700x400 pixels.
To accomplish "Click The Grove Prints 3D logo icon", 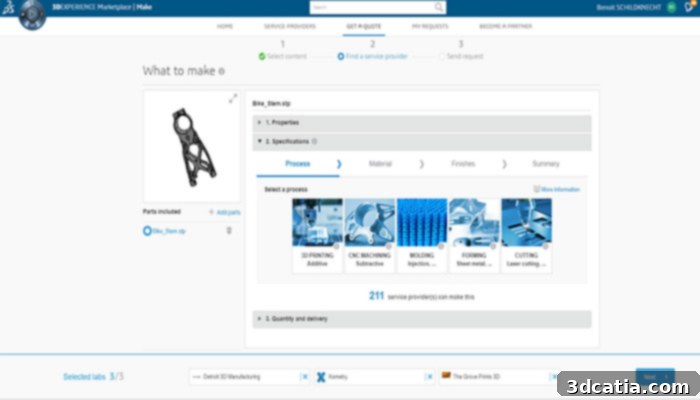I will [x=446, y=376].
